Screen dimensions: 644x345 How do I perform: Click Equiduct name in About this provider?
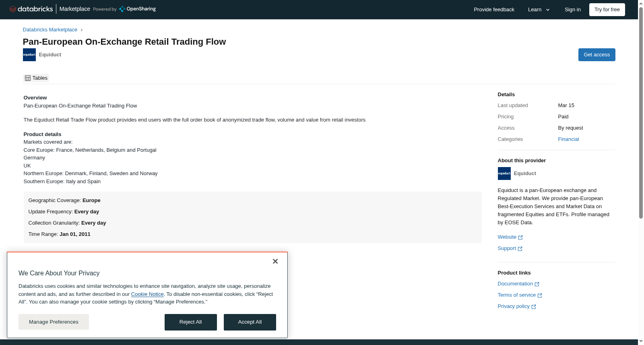point(525,174)
